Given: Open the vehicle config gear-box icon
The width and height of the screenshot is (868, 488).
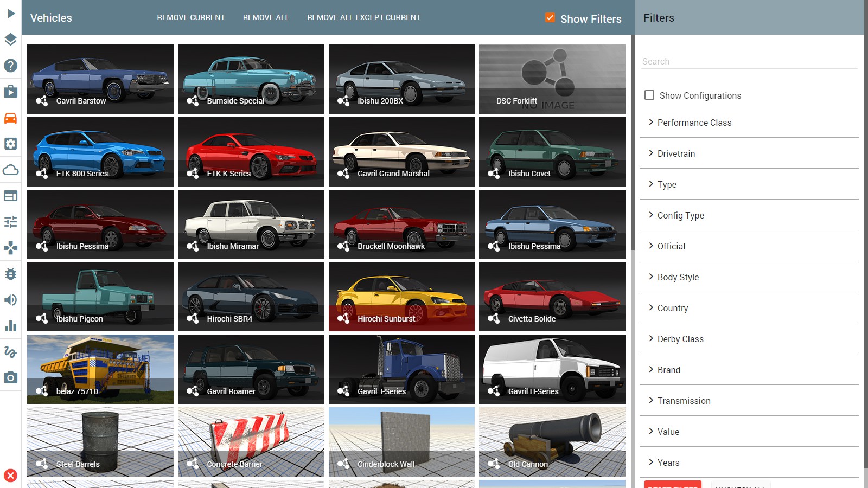Looking at the screenshot, I should pyautogui.click(x=10, y=144).
